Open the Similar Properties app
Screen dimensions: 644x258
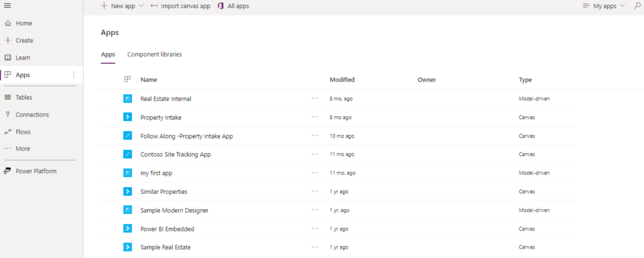tap(164, 191)
